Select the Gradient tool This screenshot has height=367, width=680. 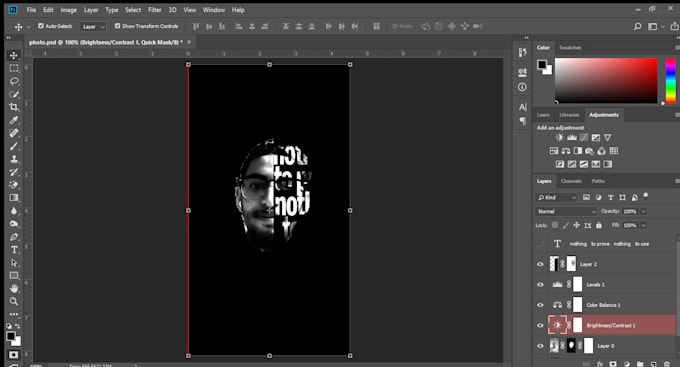pos(14,198)
